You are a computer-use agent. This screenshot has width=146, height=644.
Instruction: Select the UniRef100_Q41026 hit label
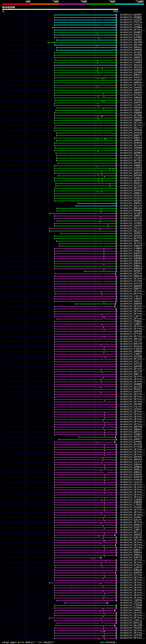click(x=131, y=65)
